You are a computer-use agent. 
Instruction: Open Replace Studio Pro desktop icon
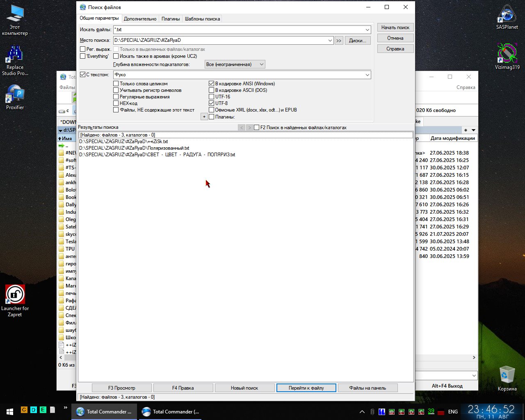point(15,55)
